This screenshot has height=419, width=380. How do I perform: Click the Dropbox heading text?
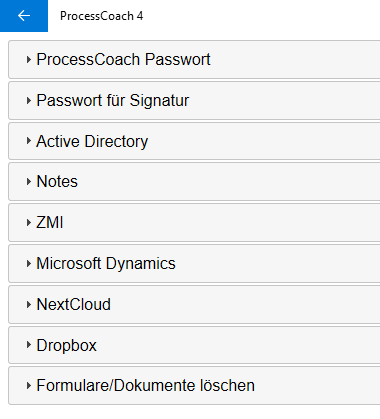click(x=66, y=345)
